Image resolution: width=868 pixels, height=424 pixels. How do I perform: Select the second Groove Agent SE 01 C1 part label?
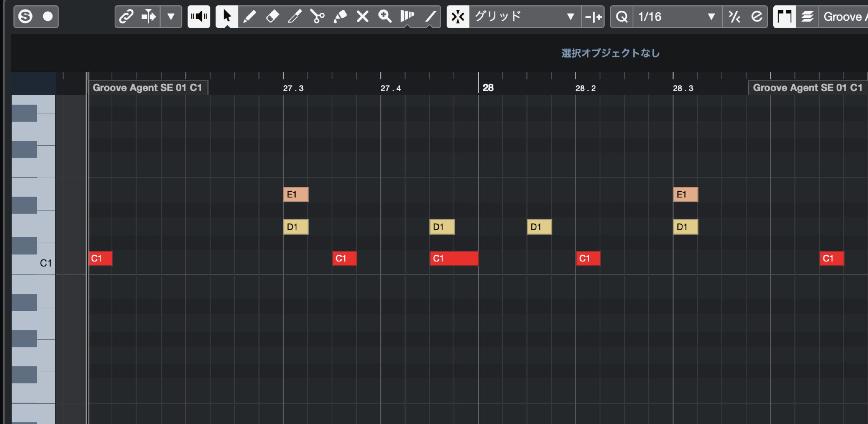[x=808, y=88]
